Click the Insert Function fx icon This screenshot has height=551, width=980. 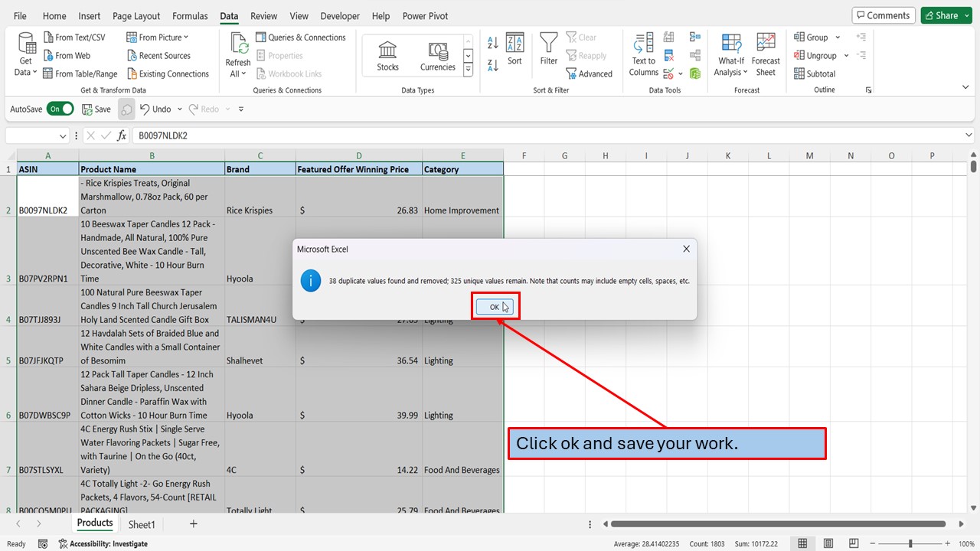(x=122, y=135)
